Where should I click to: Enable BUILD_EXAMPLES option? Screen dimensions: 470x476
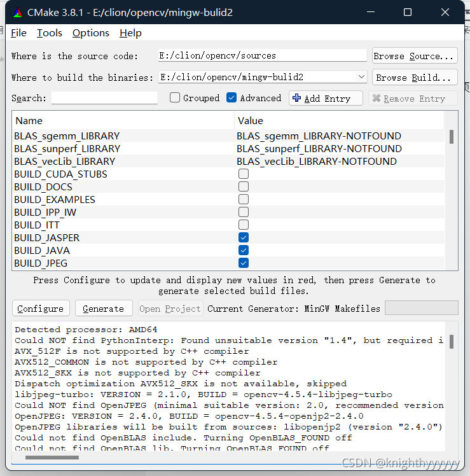[x=244, y=199]
